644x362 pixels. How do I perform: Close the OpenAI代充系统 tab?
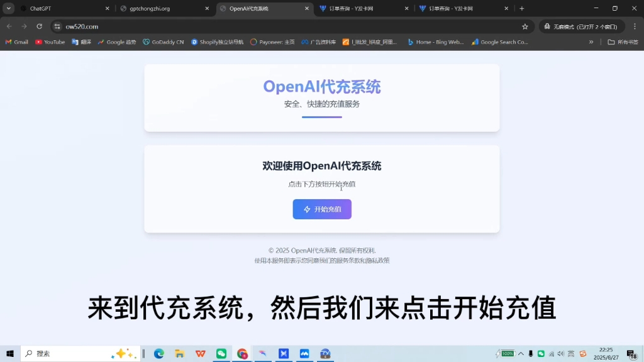307,9
